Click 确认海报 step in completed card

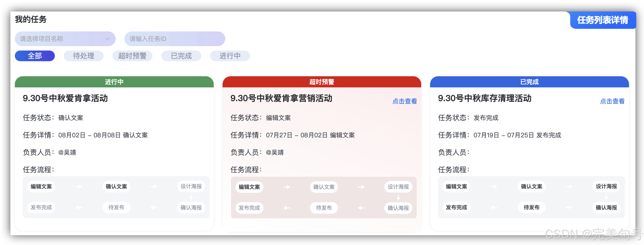click(606, 207)
